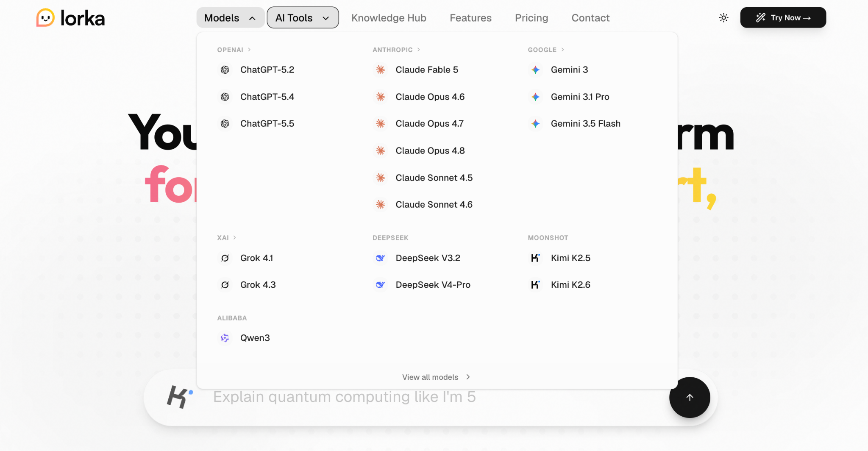Viewport: 868px width, 451px height.
Task: Select Grok 4.1 text
Action: click(x=256, y=258)
